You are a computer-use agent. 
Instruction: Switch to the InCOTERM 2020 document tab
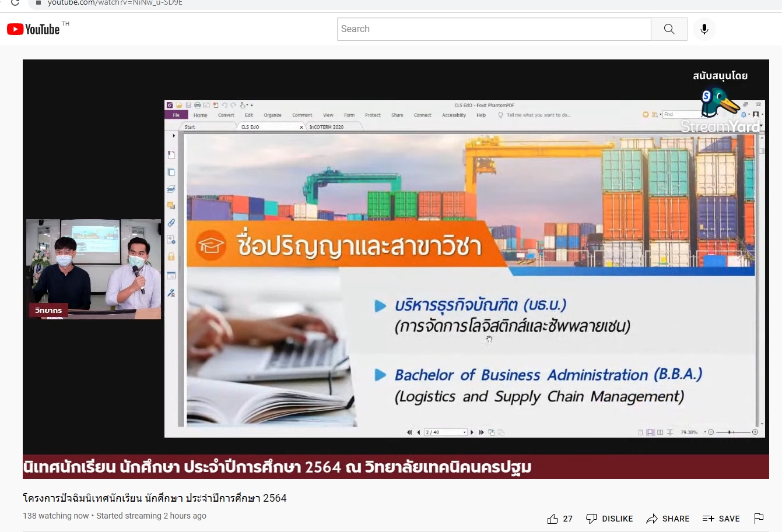point(327,127)
